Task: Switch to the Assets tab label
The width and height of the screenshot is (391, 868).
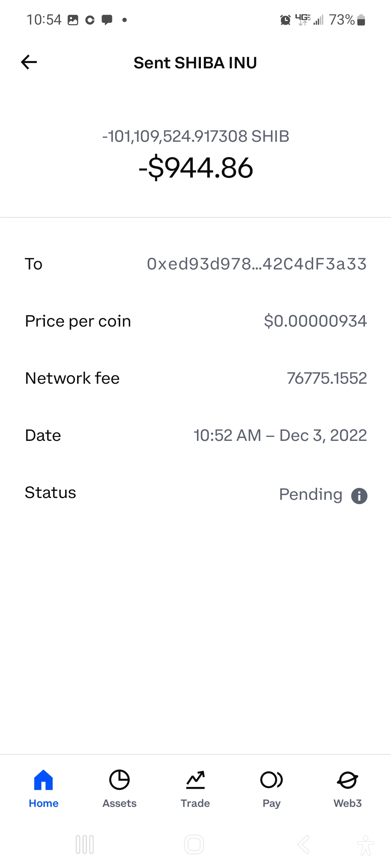Action: (119, 803)
